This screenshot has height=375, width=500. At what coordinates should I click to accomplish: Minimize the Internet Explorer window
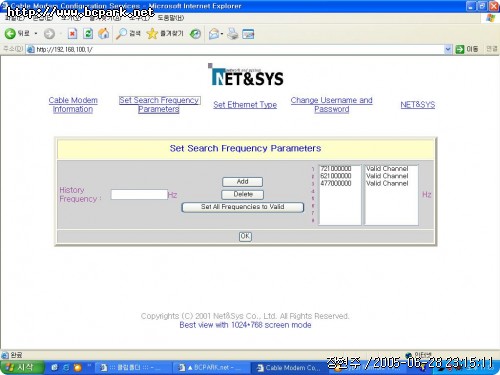pyautogui.click(x=471, y=6)
